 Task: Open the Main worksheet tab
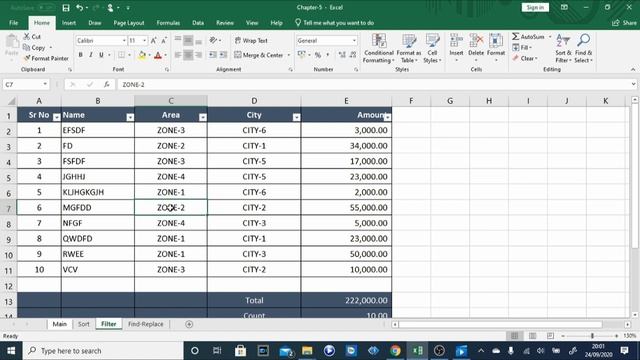60,324
